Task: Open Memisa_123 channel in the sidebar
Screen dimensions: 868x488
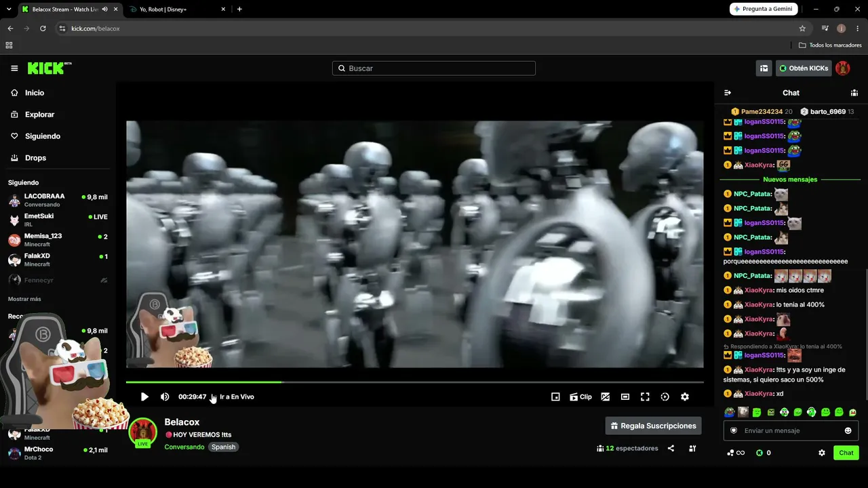Action: point(58,240)
